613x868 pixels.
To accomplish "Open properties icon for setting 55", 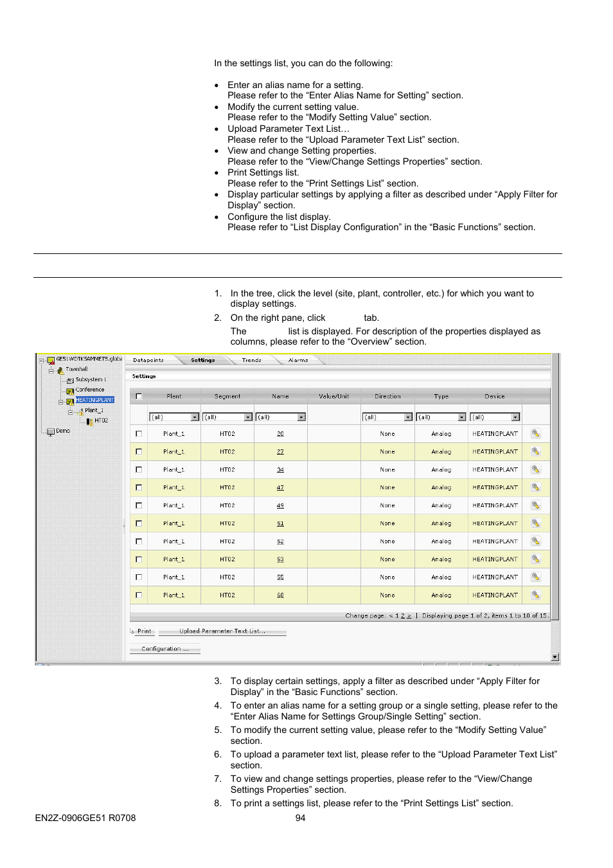I will 535,577.
